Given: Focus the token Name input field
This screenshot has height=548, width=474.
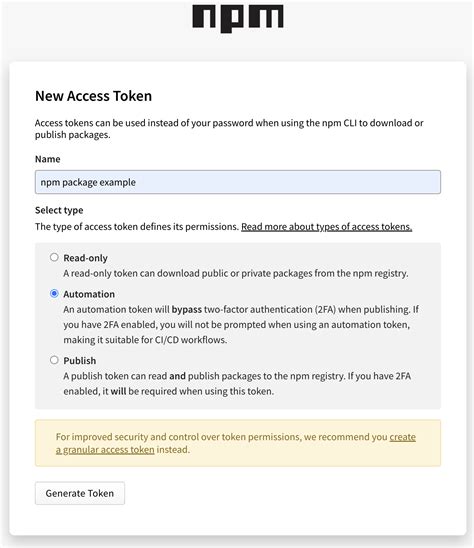Looking at the screenshot, I should point(238,182).
